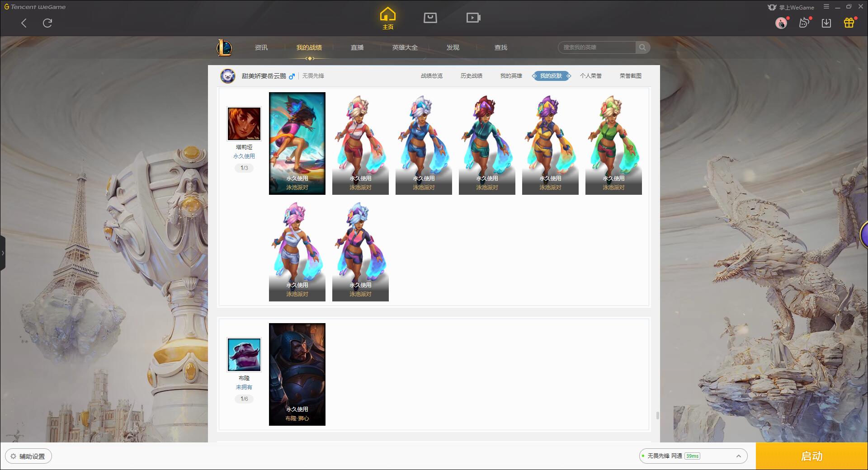Switch to 历史战绩 sub-tab
The width and height of the screenshot is (868, 470).
click(x=472, y=76)
